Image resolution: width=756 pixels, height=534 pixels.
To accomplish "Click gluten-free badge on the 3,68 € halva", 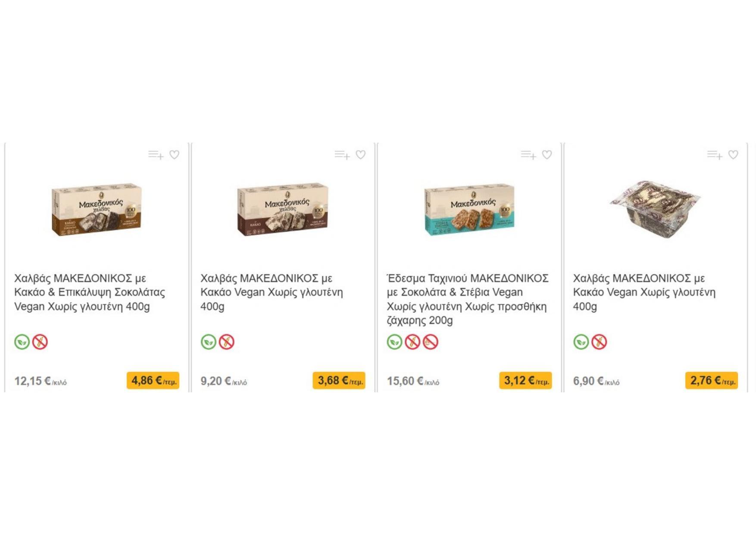I will 226,342.
